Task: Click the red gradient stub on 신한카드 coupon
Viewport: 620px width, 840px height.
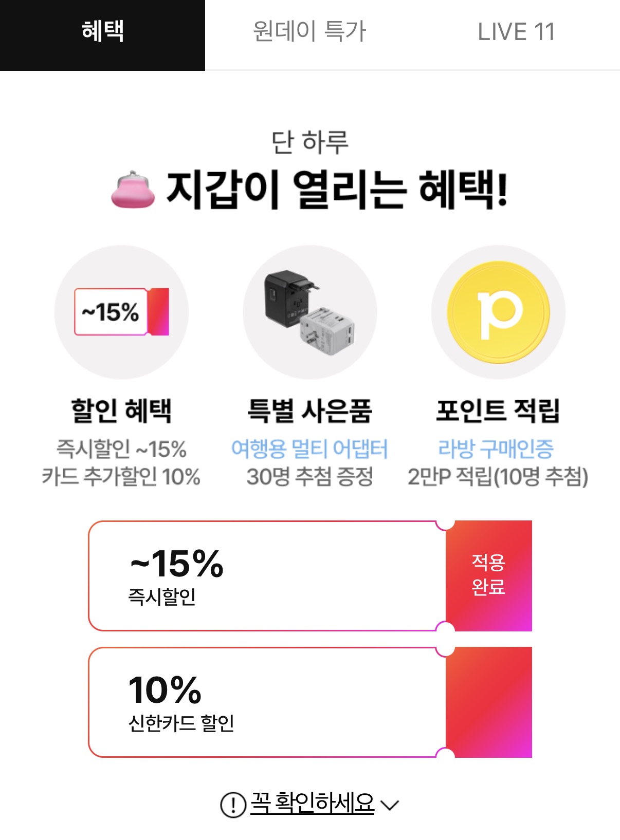Action: point(488,702)
